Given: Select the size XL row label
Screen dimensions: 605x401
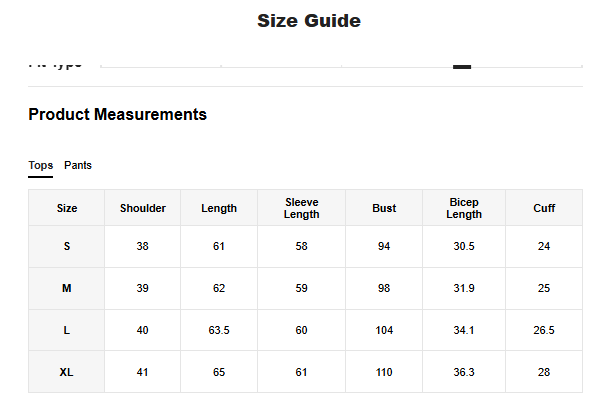Looking at the screenshot, I should click(67, 372).
